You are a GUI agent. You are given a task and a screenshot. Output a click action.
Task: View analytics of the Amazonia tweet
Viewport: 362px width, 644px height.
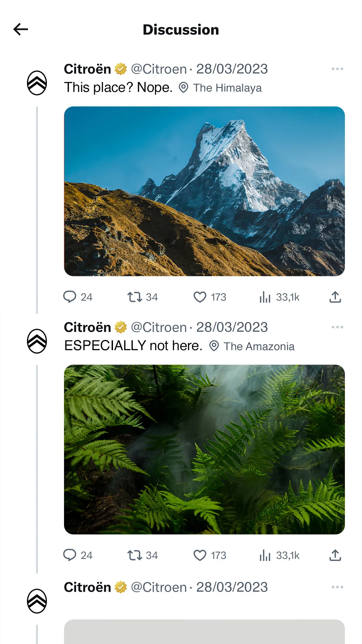pyautogui.click(x=265, y=555)
